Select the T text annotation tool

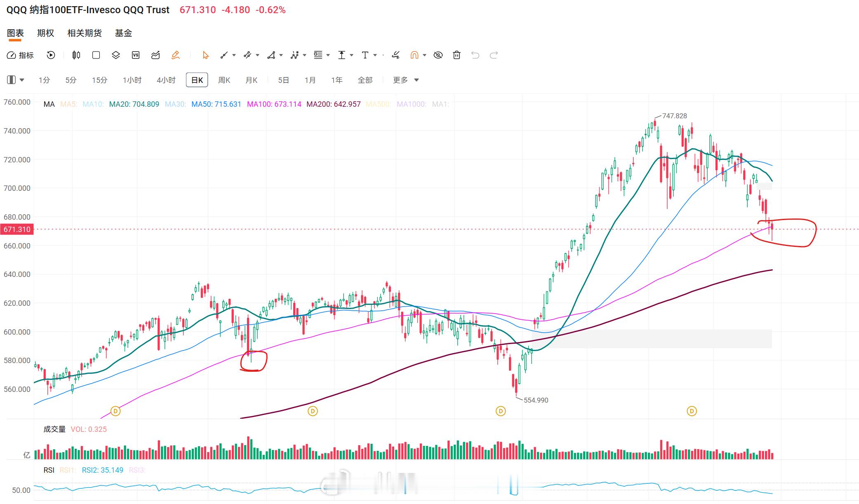click(x=365, y=55)
